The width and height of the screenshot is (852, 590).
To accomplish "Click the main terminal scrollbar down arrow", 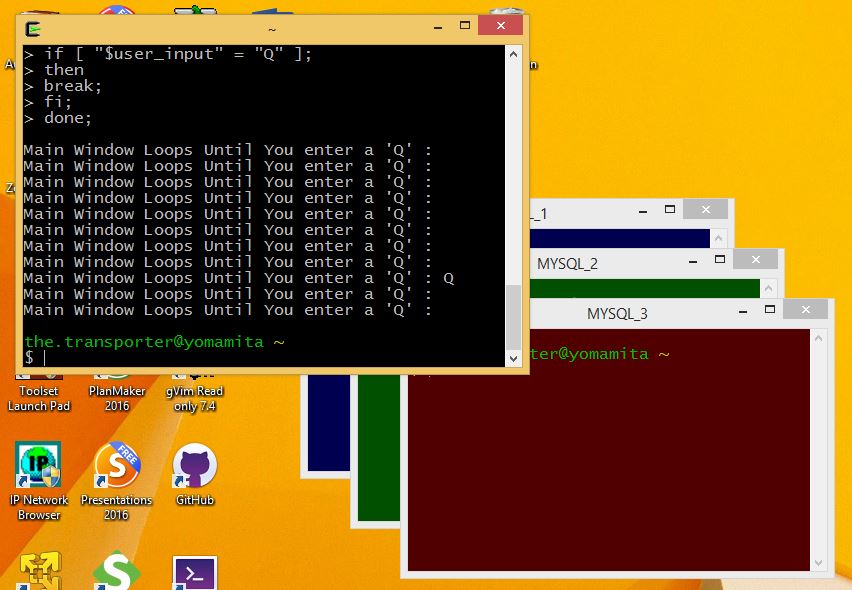I will click(x=513, y=359).
